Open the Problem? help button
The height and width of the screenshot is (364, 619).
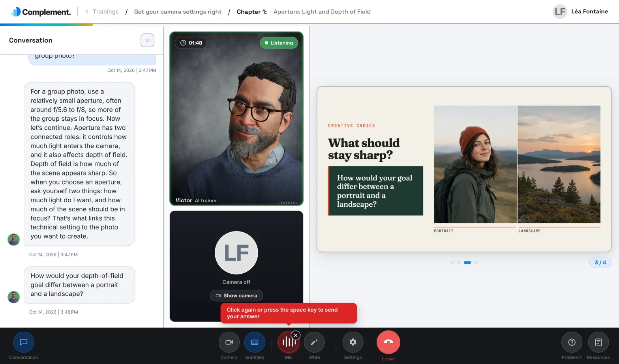pos(572,342)
